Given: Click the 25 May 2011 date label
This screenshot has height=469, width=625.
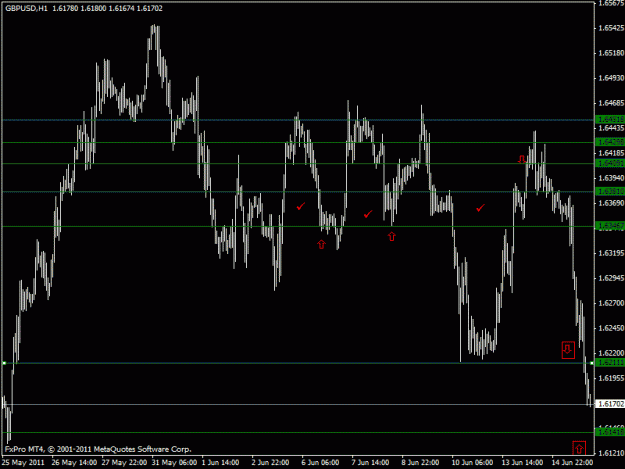Looking at the screenshot, I should 23,463.
